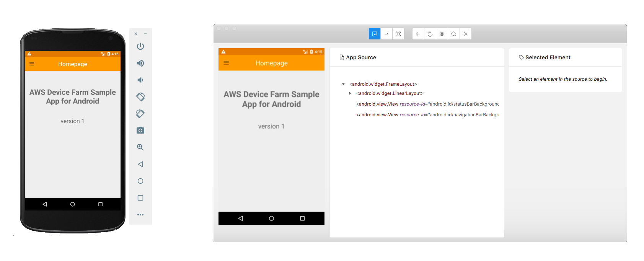Click App Source panel header

point(358,57)
